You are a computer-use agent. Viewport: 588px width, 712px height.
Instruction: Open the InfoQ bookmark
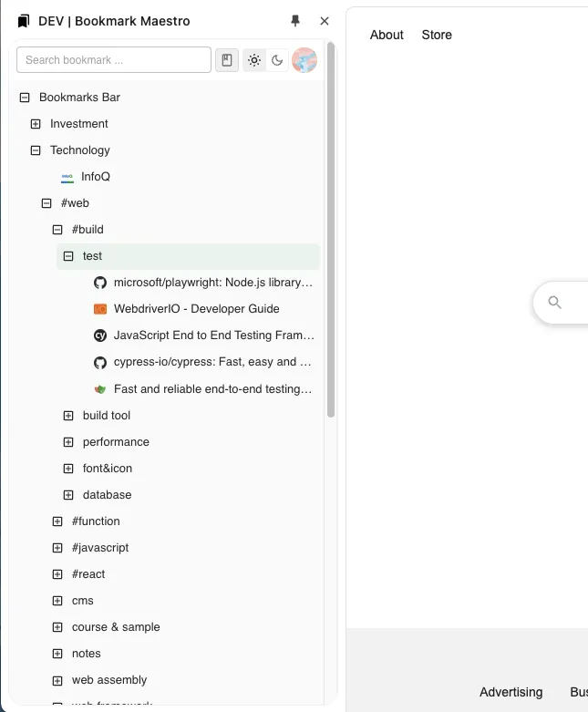pyautogui.click(x=96, y=177)
